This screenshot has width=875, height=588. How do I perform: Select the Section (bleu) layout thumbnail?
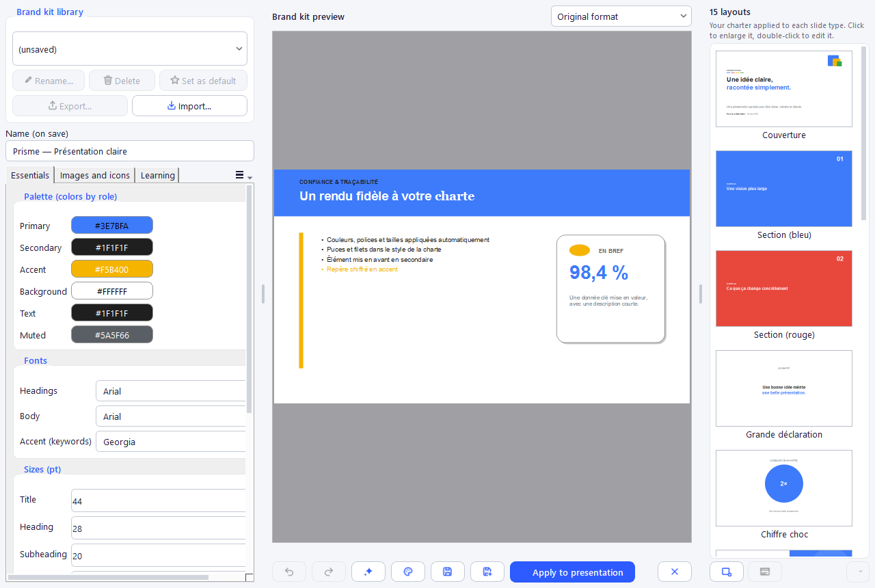784,189
